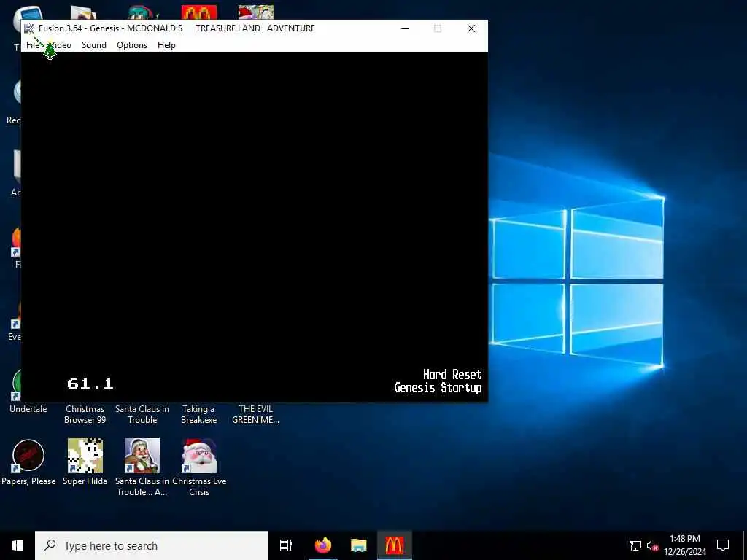Click the 'Type here to search' box

(152, 545)
